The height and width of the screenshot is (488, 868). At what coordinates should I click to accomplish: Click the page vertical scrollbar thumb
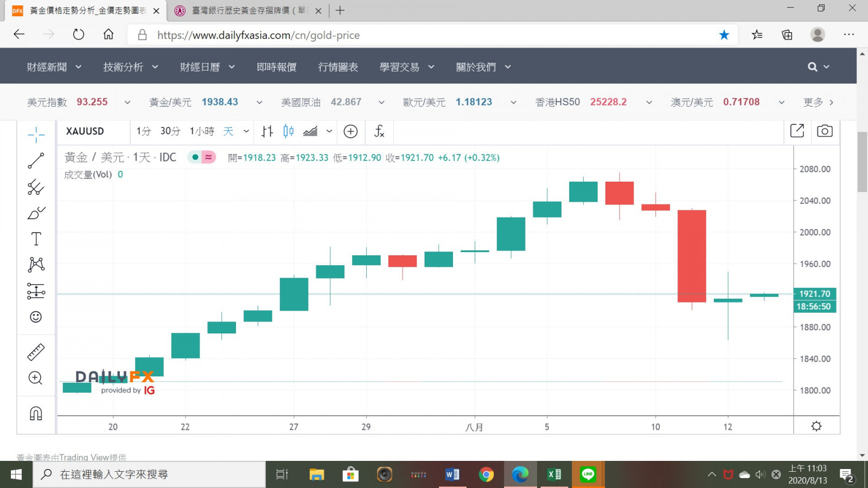pyautogui.click(x=862, y=162)
